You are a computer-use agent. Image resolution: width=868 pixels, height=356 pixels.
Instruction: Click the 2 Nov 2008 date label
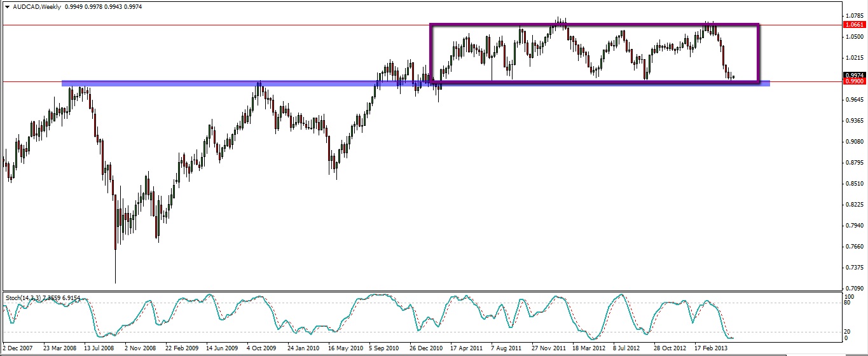(141, 348)
